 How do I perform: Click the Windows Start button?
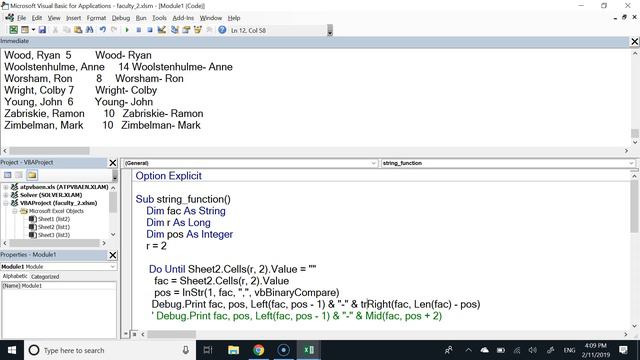[12, 350]
